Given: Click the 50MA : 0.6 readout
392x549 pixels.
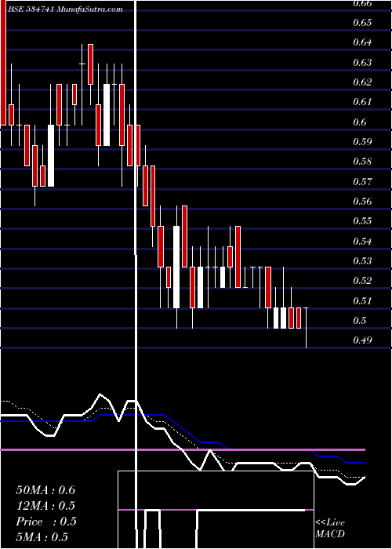Looking at the screenshot, I should click(x=45, y=490).
